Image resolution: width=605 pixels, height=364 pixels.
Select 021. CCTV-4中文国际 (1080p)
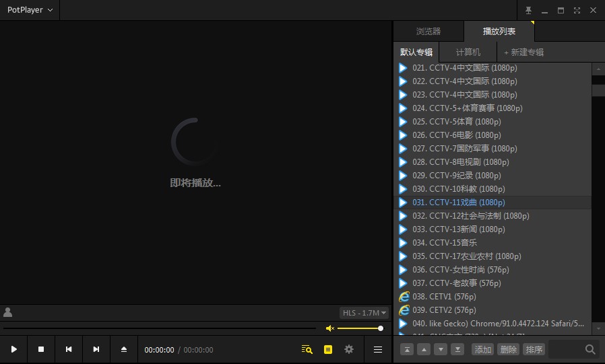pyautogui.click(x=492, y=68)
